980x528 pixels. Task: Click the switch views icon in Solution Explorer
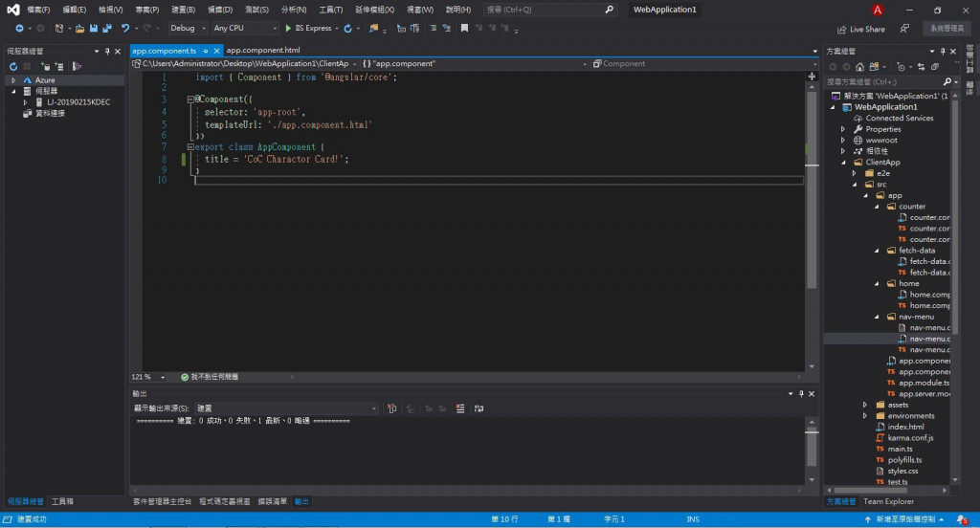875,67
